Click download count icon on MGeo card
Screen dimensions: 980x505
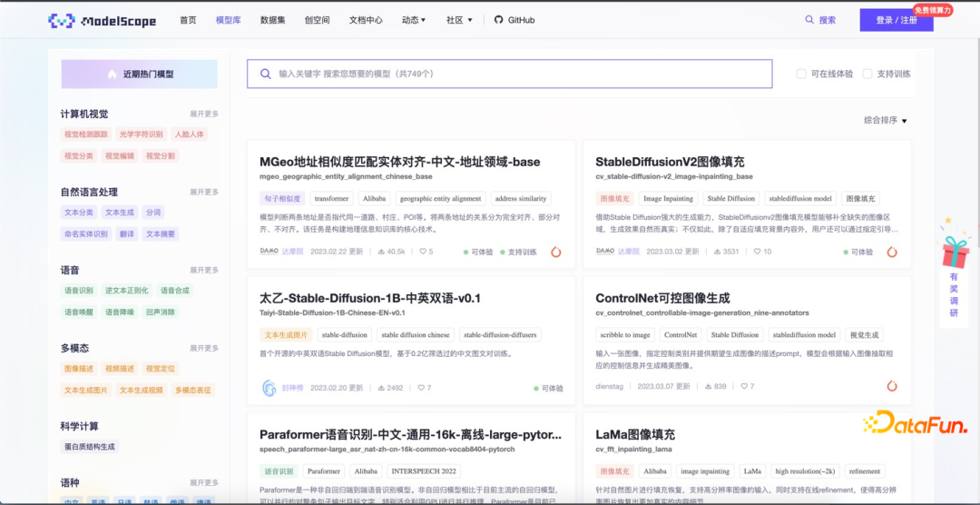point(380,252)
